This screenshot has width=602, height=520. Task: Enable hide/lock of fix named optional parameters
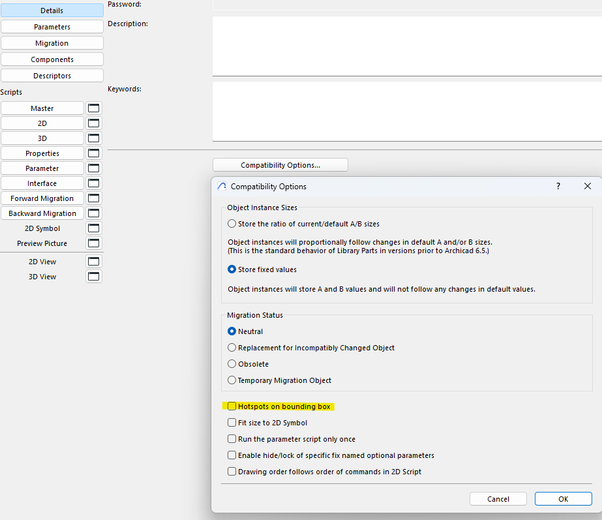pos(331,455)
